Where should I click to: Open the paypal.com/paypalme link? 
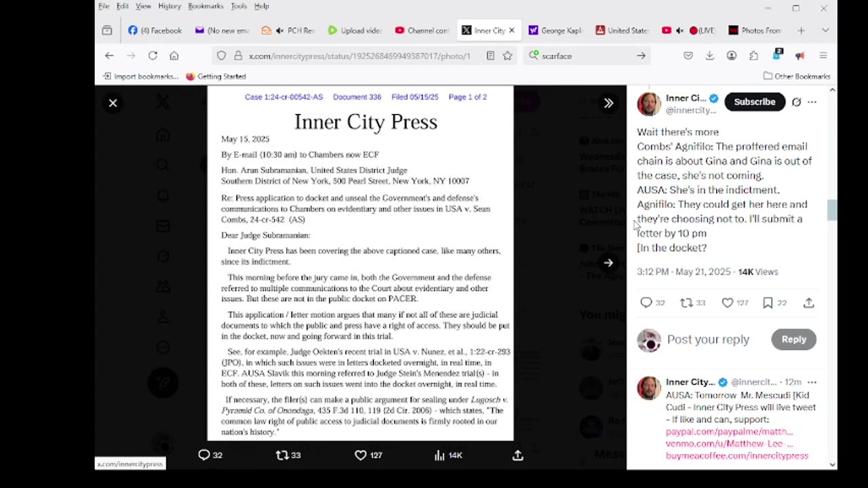[729, 432]
